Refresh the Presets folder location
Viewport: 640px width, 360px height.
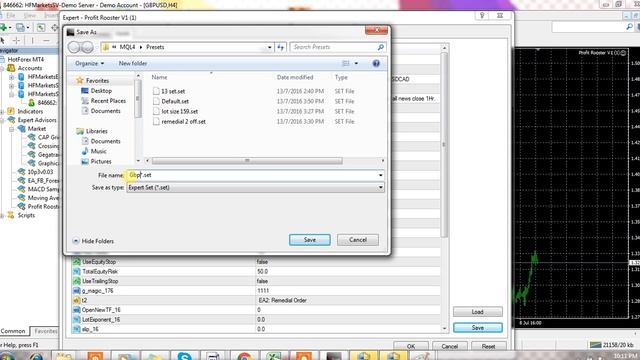(x=280, y=47)
